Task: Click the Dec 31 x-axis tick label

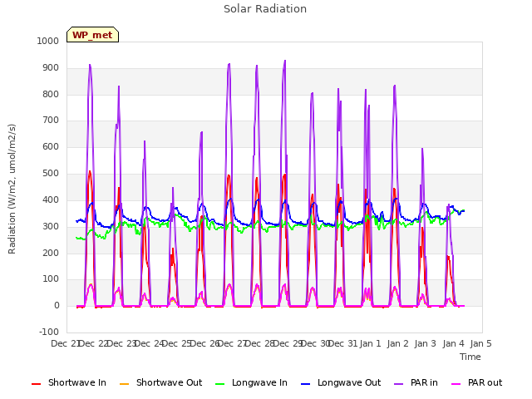Action: [343, 343]
